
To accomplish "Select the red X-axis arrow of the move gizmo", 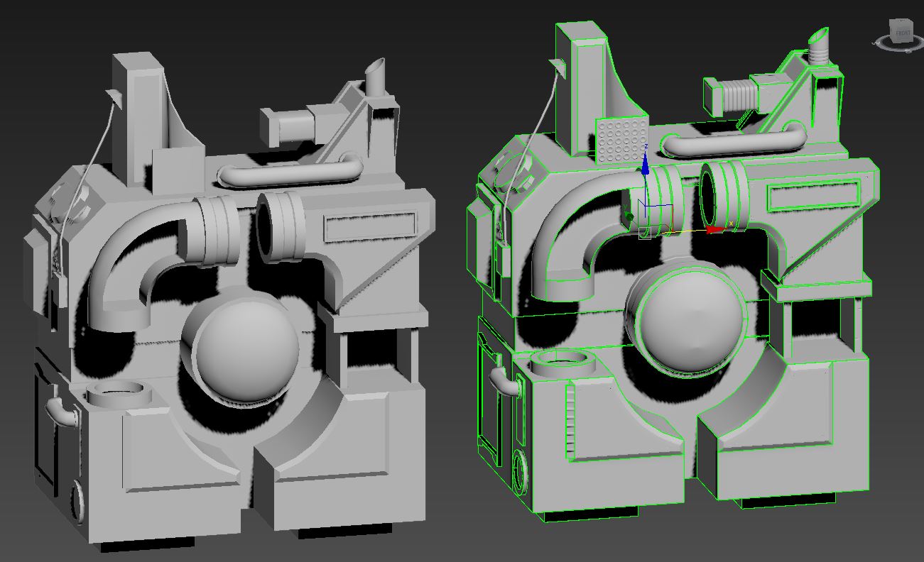I will point(712,228).
